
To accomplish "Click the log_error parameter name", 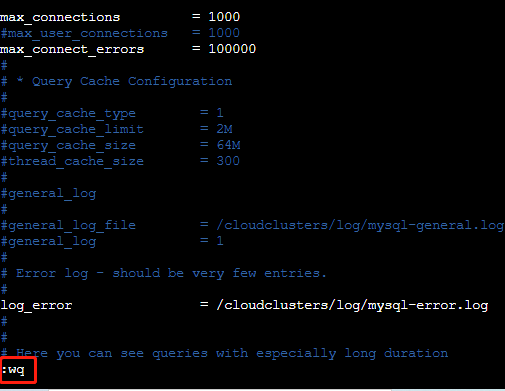I will click(x=36, y=305).
